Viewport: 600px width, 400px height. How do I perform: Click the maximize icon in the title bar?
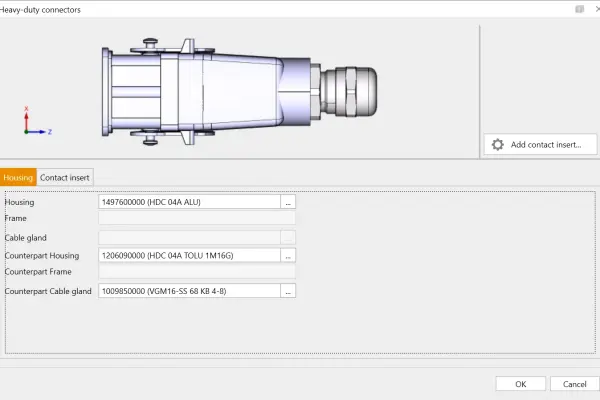click(578, 9)
